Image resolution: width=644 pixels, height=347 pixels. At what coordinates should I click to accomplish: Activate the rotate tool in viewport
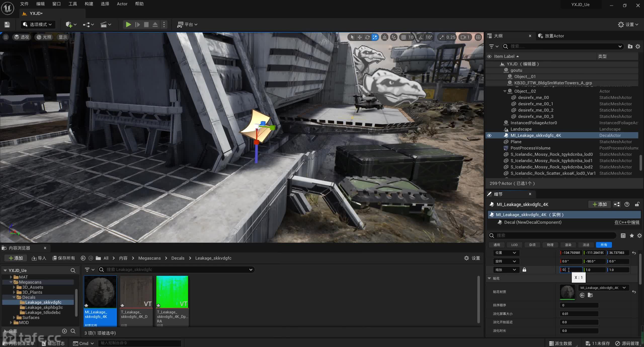pyautogui.click(x=367, y=37)
